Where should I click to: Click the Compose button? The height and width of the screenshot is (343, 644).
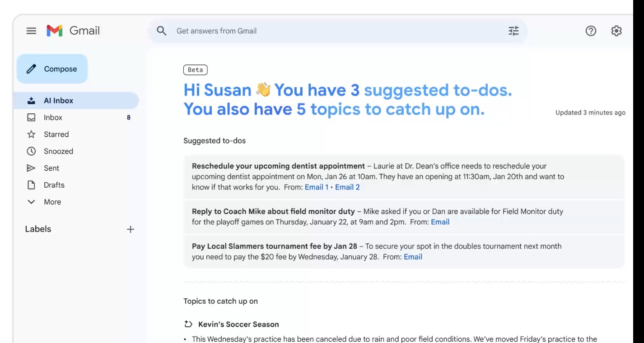tap(52, 69)
